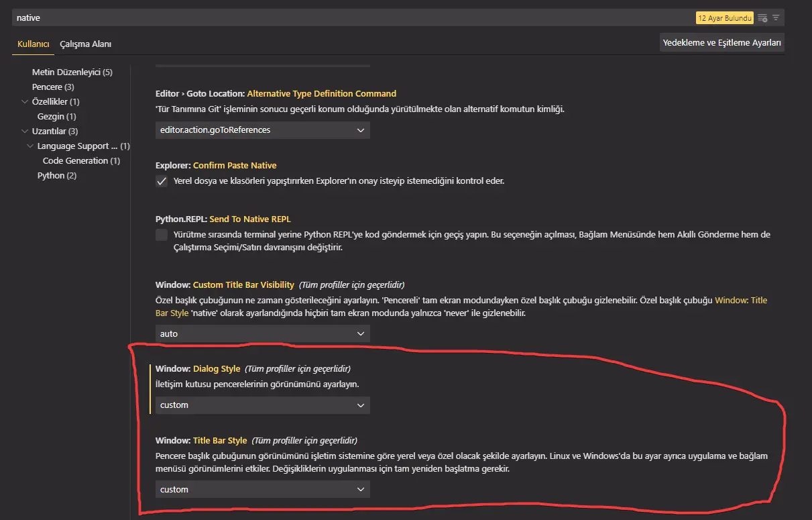Click the Custom Title Bar Visibility title
Image resolution: width=812 pixels, height=520 pixels.
pos(243,284)
